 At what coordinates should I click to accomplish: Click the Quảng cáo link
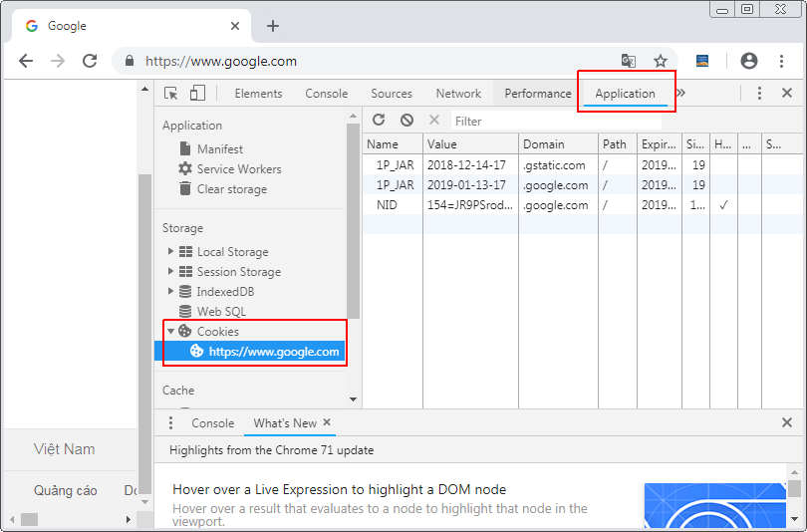click(x=66, y=490)
